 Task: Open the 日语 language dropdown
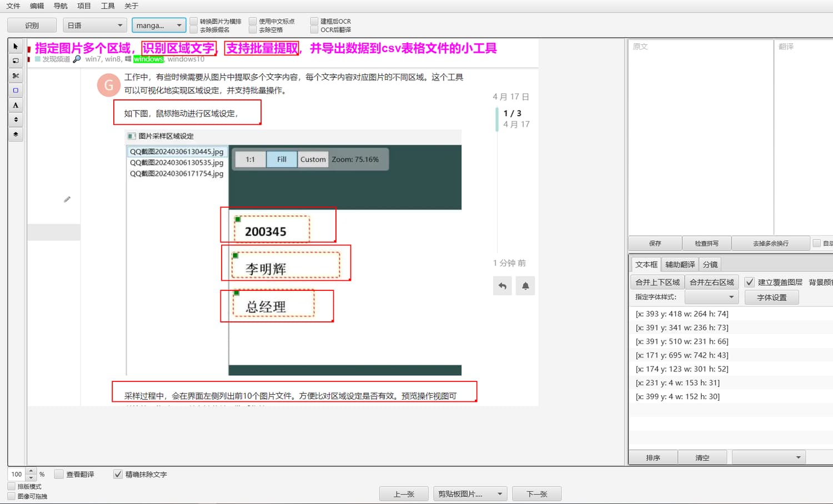coord(94,26)
